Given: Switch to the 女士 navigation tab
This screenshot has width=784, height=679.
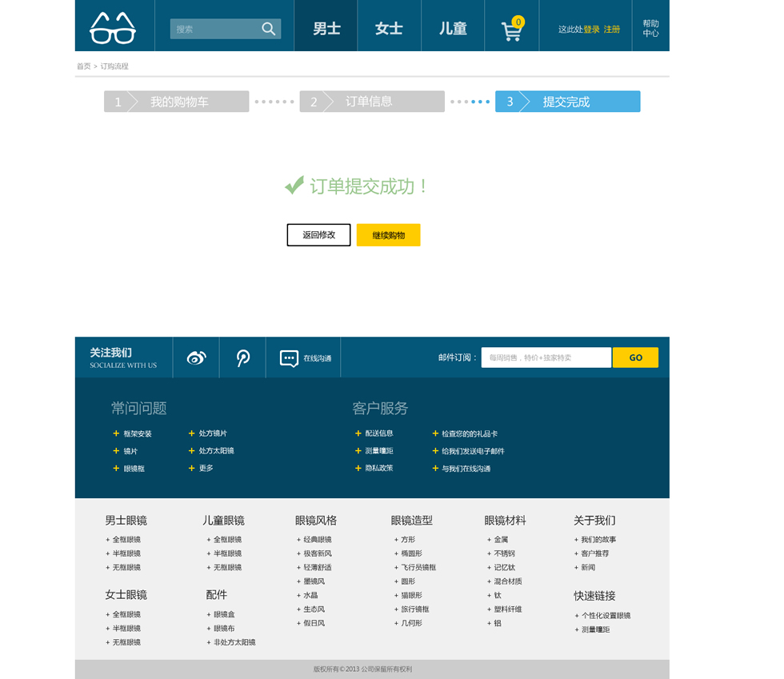Looking at the screenshot, I should coord(389,29).
